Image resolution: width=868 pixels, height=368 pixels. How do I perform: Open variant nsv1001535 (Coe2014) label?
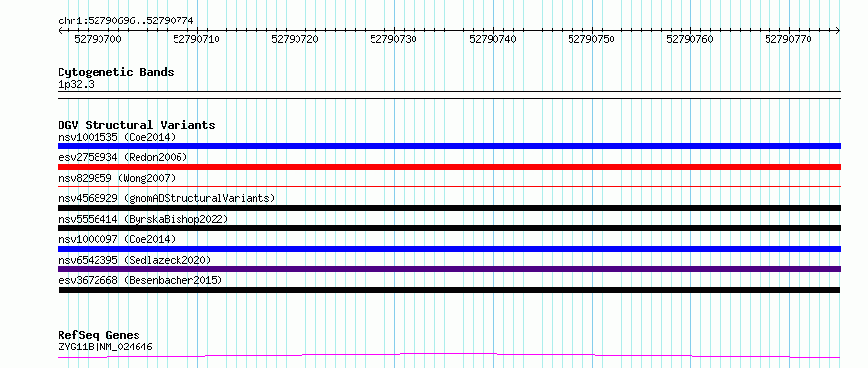click(x=117, y=137)
